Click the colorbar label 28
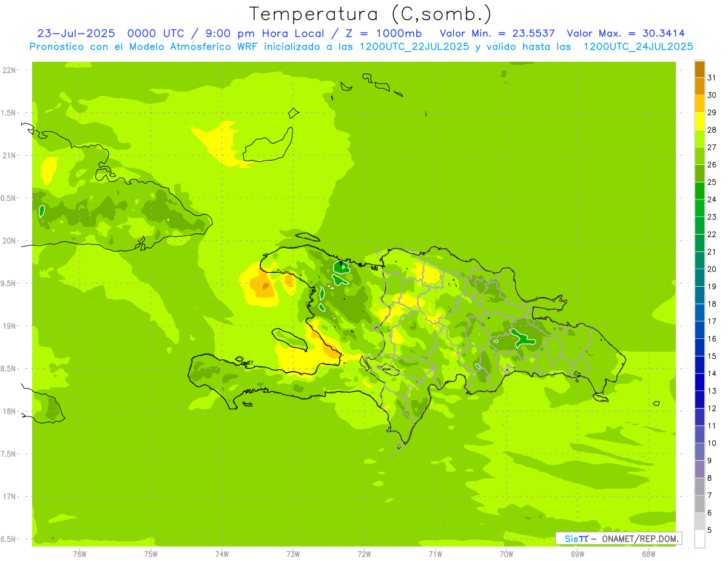Image resolution: width=728 pixels, height=562 pixels. click(x=712, y=130)
